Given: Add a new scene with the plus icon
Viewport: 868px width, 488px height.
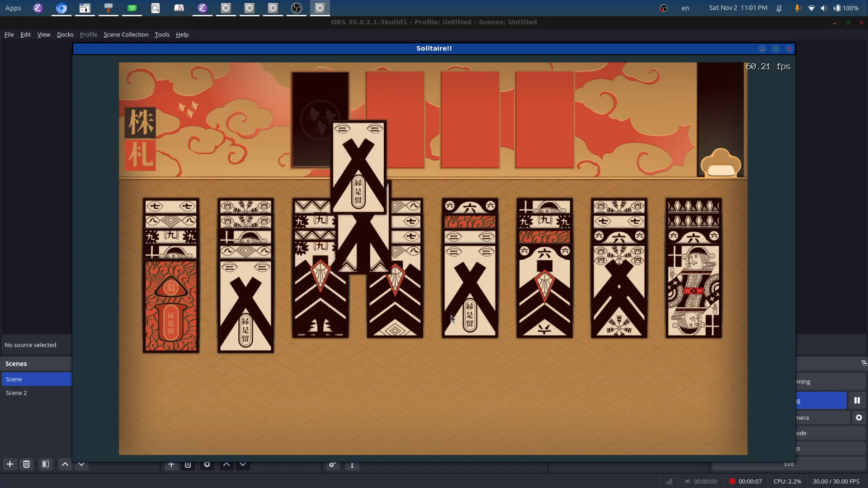Looking at the screenshot, I should coord(10,464).
